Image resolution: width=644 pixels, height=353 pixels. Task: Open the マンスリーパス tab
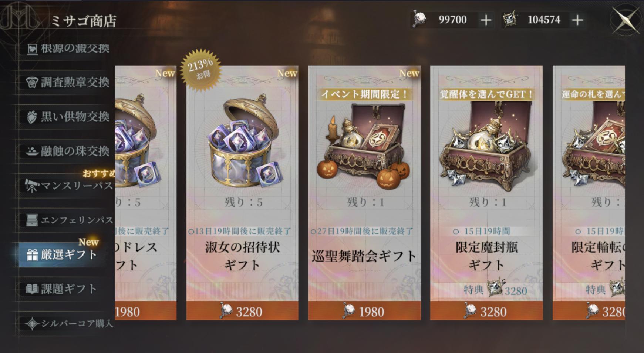tap(68, 186)
